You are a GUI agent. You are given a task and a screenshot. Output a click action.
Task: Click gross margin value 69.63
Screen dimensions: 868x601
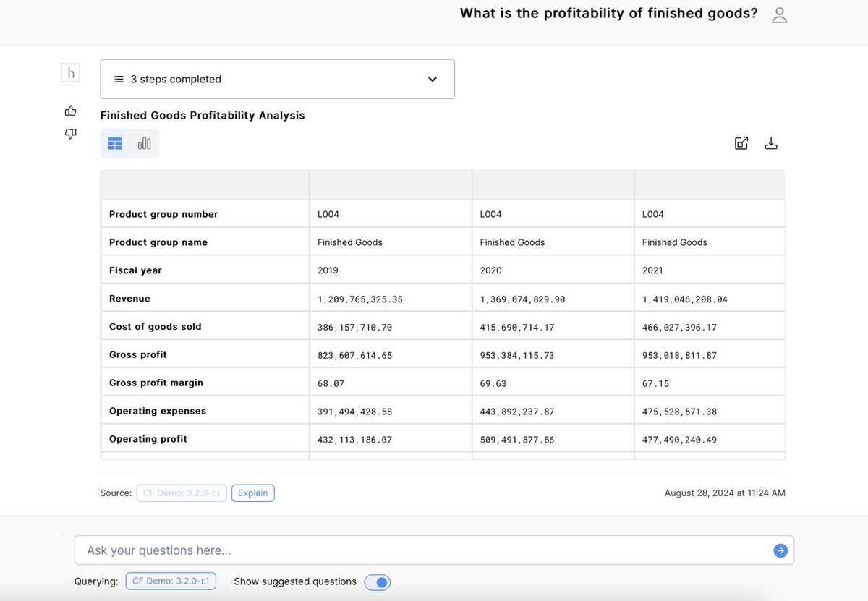click(x=493, y=384)
